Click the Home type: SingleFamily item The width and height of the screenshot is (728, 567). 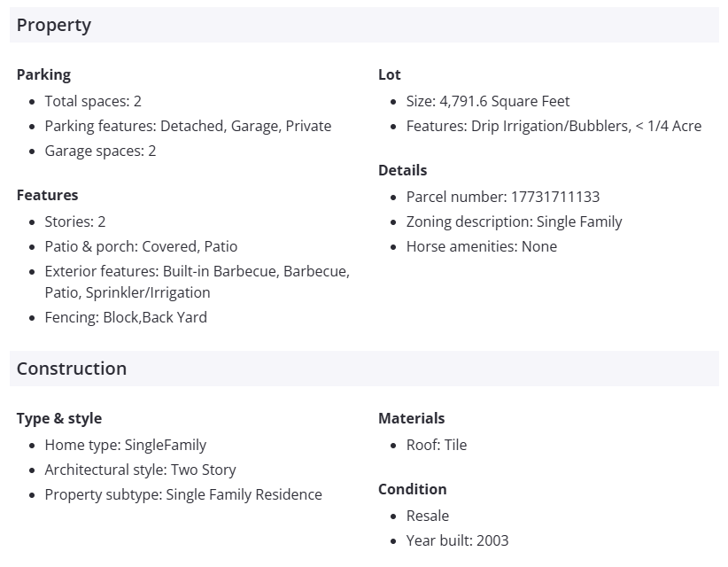point(126,445)
